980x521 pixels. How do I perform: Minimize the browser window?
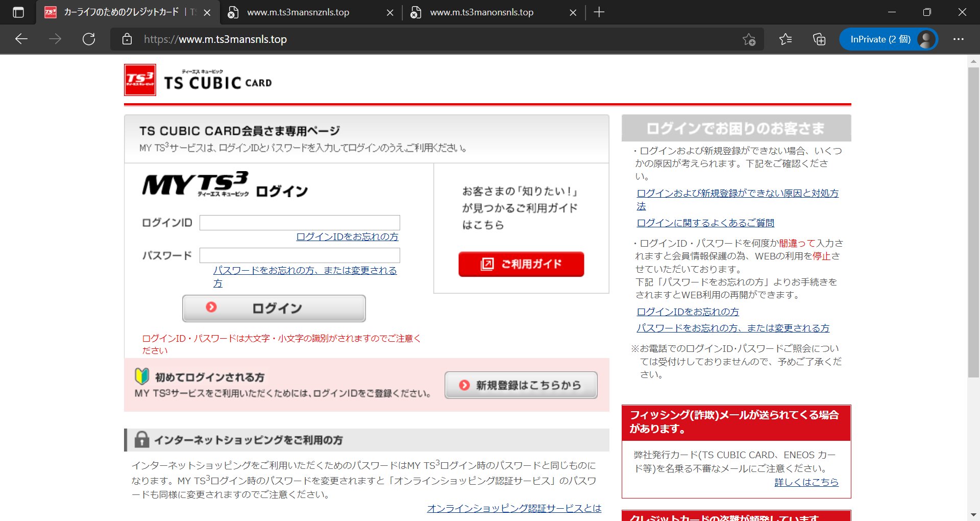(x=892, y=12)
